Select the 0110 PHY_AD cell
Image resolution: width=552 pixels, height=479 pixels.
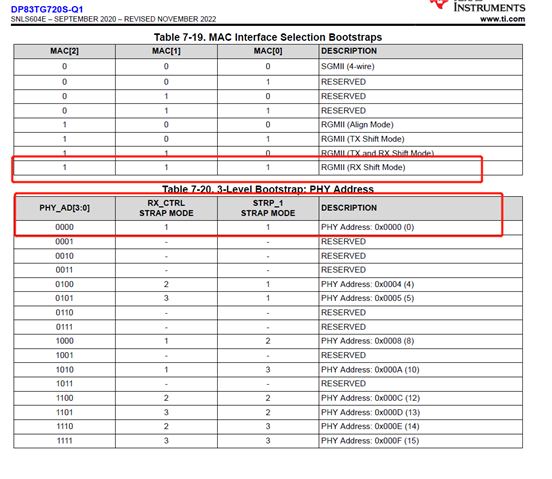pos(64,313)
